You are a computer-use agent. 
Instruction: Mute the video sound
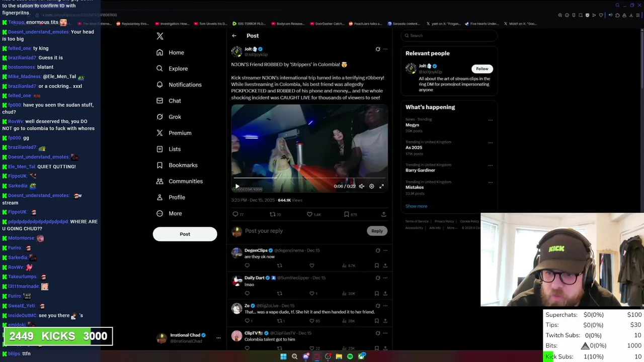(x=361, y=186)
